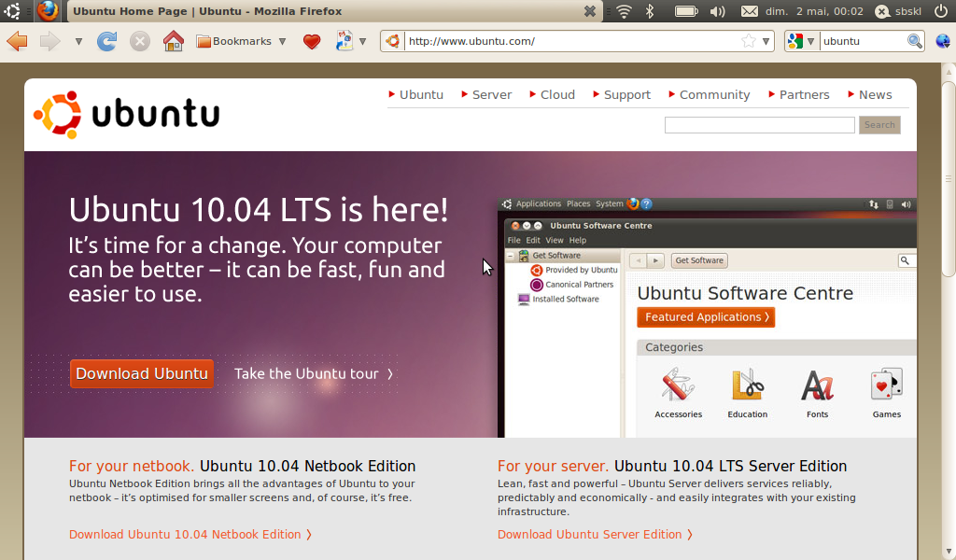Image resolution: width=956 pixels, height=560 pixels.
Task: Click the ubuntu logo on the web page
Action: (127, 115)
